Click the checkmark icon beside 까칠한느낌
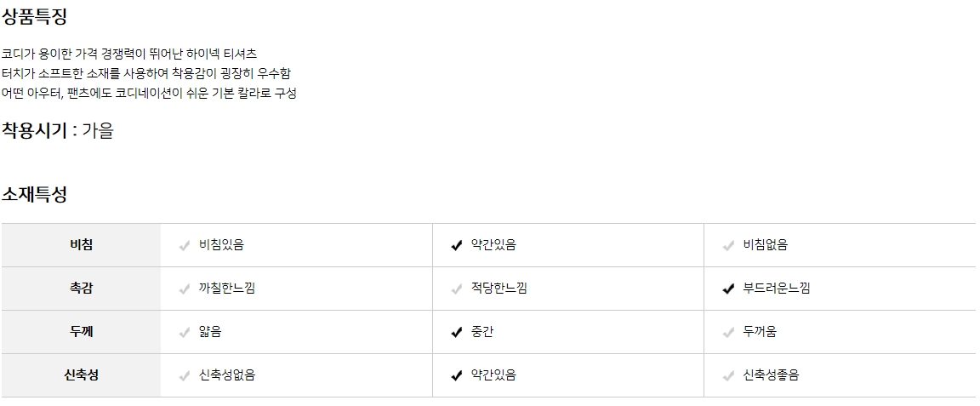Viewport: 980px width, 406px height. pyautogui.click(x=185, y=289)
